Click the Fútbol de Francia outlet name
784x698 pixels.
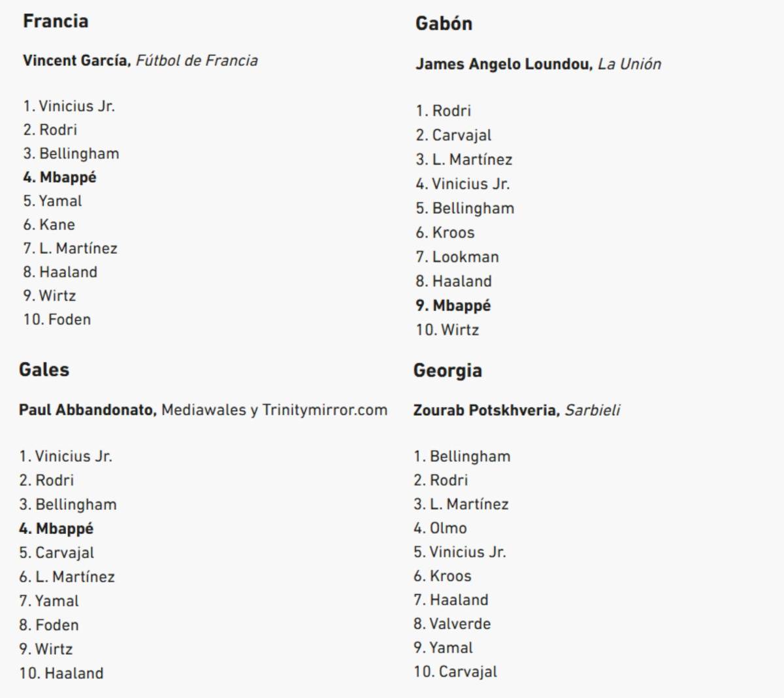(x=197, y=61)
